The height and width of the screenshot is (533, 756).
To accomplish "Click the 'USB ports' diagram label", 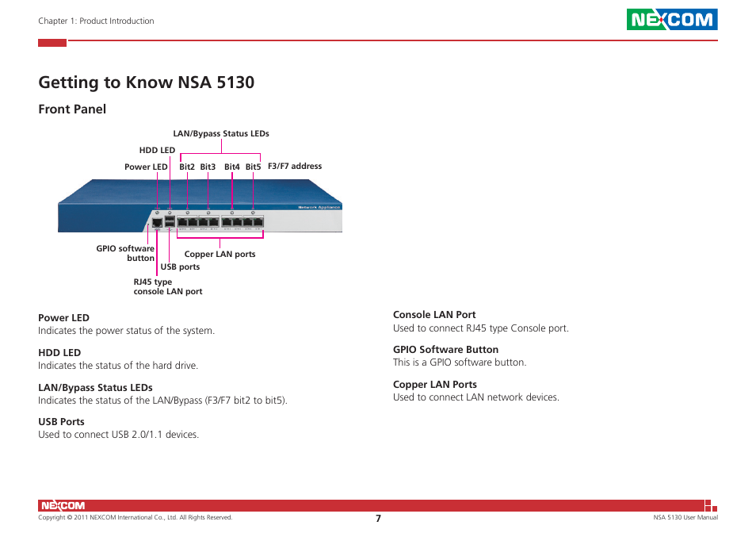I will pyautogui.click(x=180, y=266).
